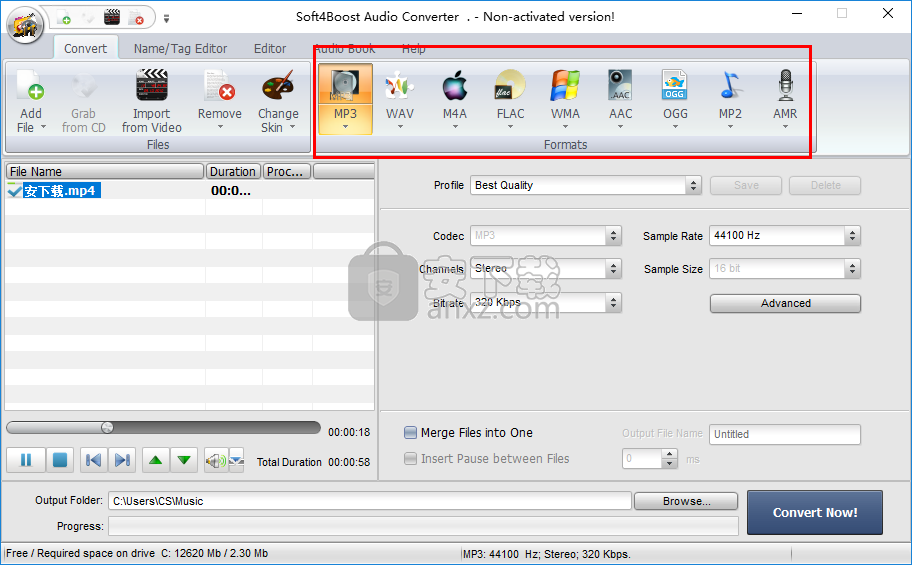Select the M4A apple icon

click(x=455, y=86)
